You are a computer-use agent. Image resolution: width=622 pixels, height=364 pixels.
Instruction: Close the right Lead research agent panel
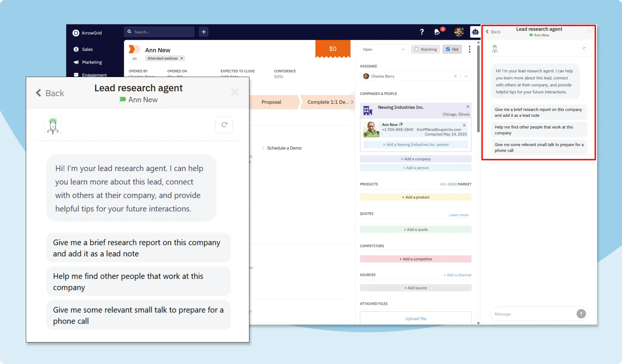point(589,31)
